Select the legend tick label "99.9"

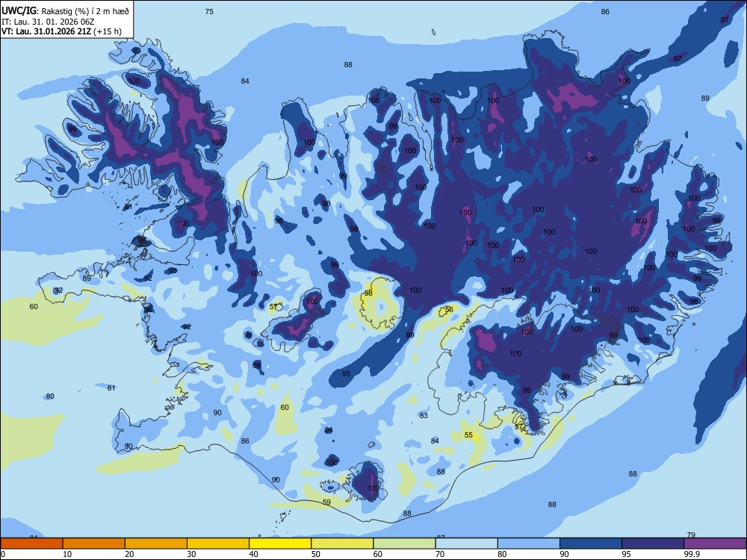coord(692,554)
